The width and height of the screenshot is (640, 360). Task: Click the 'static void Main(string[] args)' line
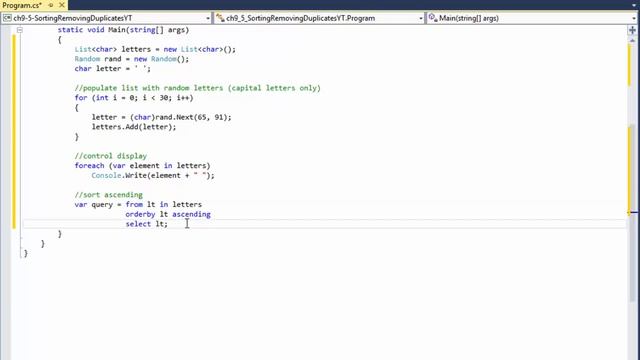point(123,30)
